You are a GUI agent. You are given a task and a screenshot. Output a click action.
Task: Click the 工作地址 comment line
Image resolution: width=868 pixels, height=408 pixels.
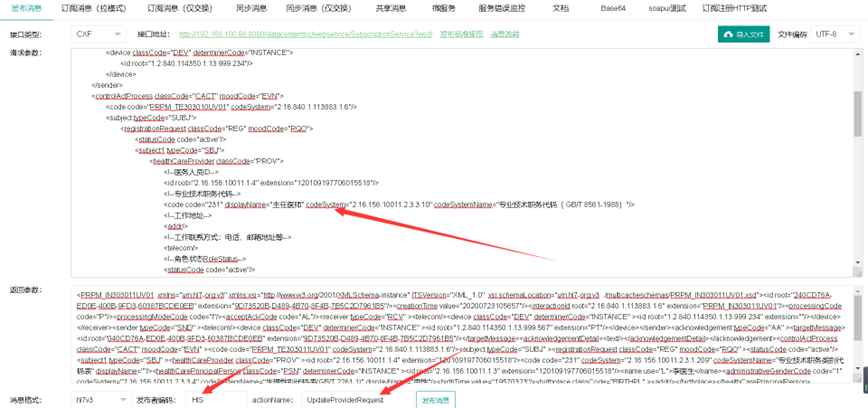click(x=188, y=215)
